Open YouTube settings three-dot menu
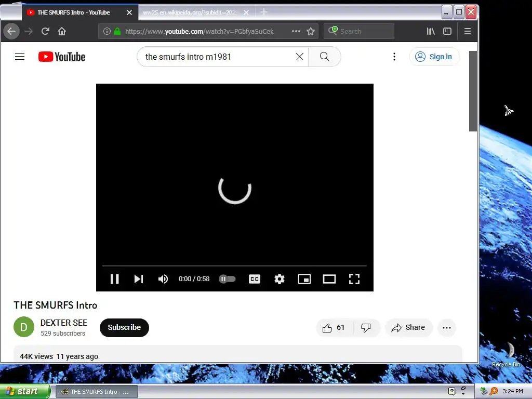This screenshot has width=532, height=399. coord(394,57)
